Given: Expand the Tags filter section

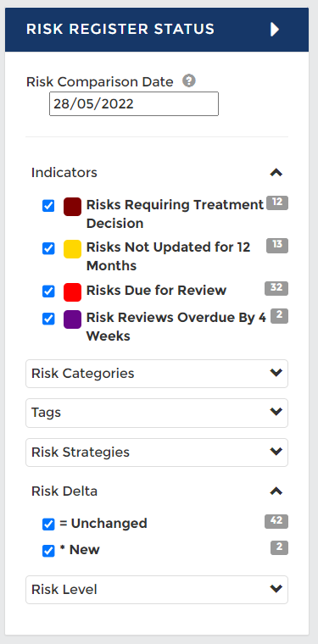Looking at the screenshot, I should [x=157, y=413].
